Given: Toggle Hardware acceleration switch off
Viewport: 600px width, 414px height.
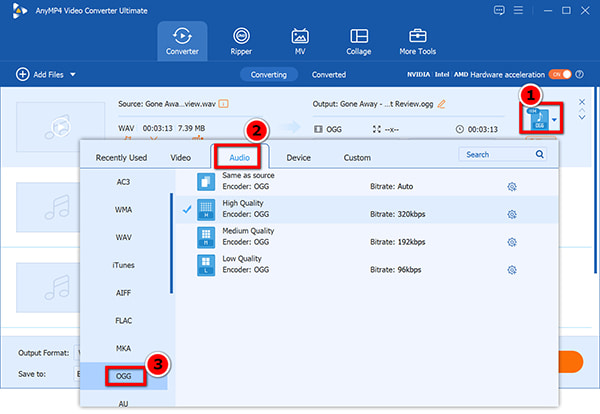Looking at the screenshot, I should pyautogui.click(x=560, y=74).
